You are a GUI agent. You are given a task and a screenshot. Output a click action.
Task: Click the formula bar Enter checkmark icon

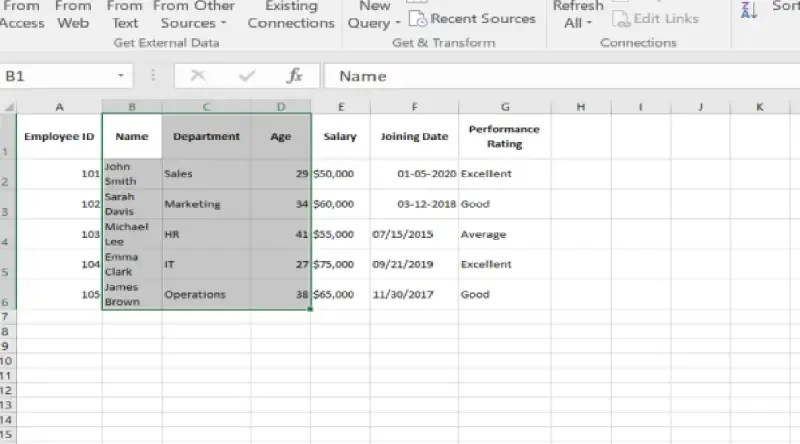[247, 76]
